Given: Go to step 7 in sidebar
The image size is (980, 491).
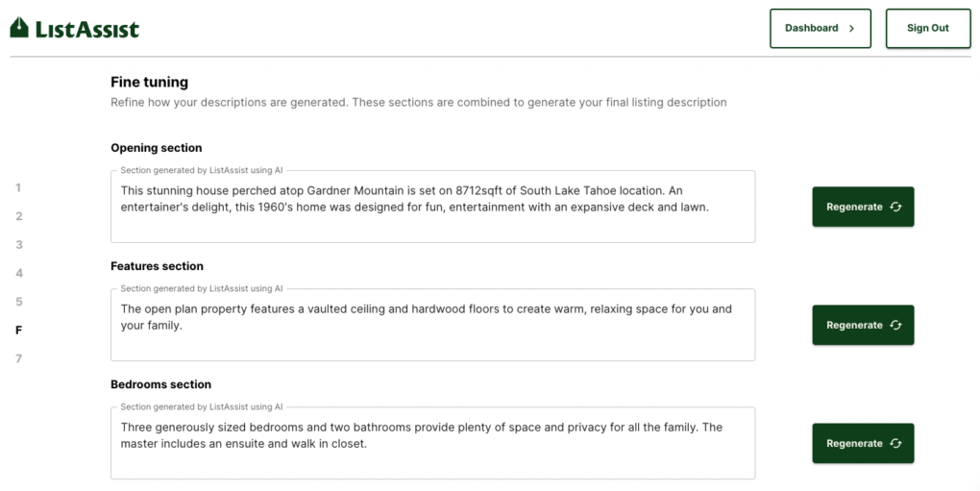Looking at the screenshot, I should 18,358.
